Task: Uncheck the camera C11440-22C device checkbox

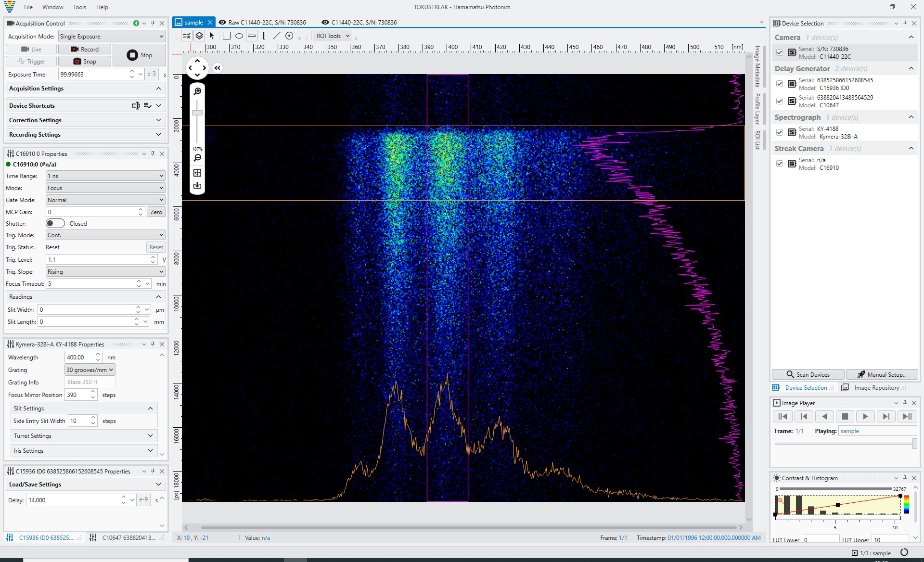Action: [x=780, y=52]
